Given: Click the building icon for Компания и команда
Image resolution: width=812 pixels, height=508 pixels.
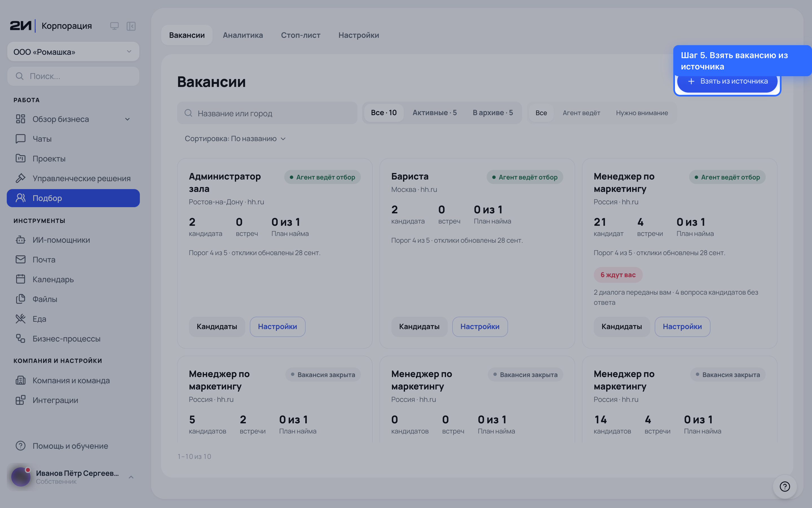Looking at the screenshot, I should click(21, 380).
